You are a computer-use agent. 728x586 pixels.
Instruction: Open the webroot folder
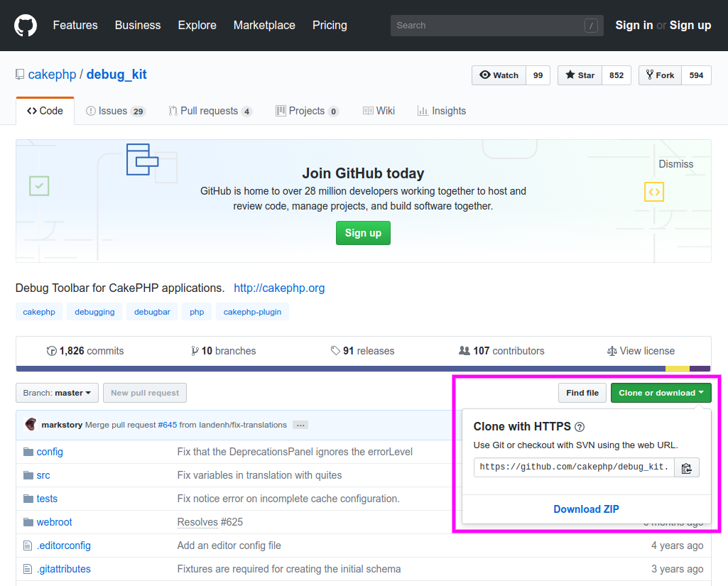tap(54, 522)
